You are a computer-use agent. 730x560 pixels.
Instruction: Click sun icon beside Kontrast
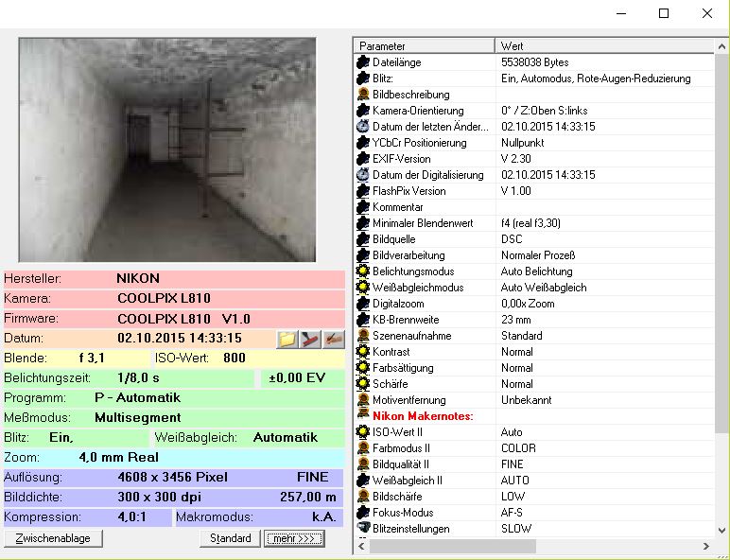click(363, 352)
